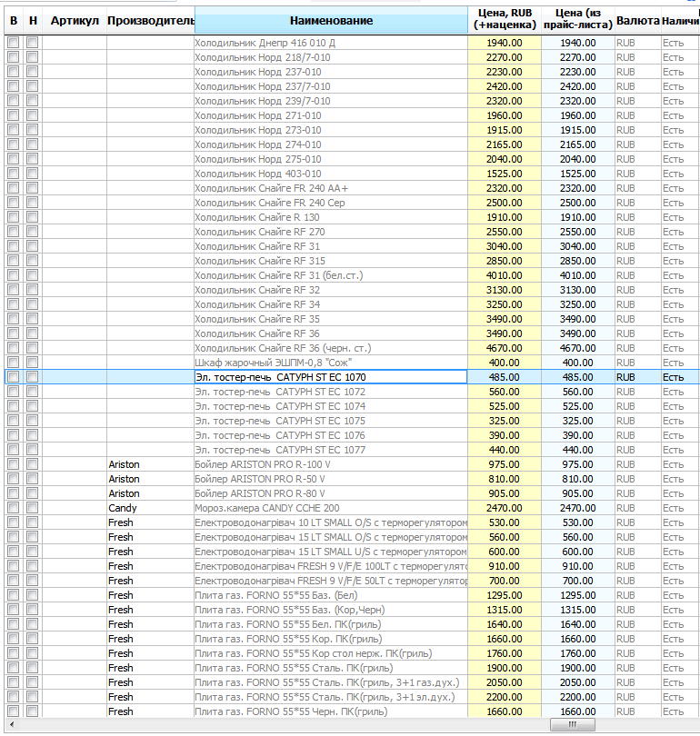Click the Цена (из прайс-листа) column header
This screenshot has width=700, height=736.
[578, 21]
